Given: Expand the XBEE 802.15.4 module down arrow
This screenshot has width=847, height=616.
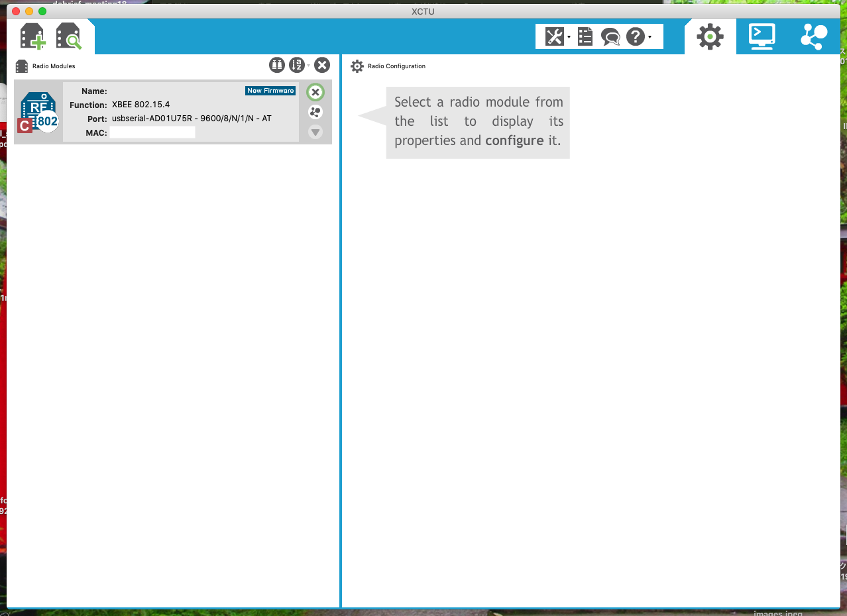Looking at the screenshot, I should (x=315, y=132).
